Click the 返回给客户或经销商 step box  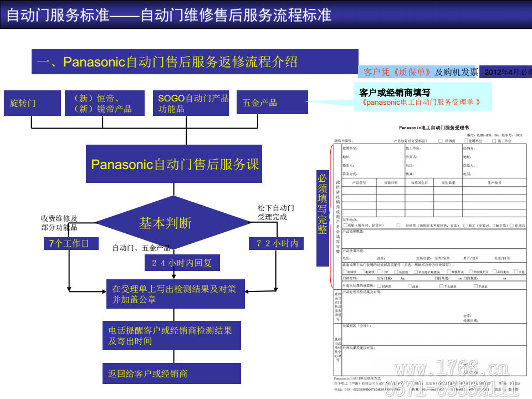171,374
